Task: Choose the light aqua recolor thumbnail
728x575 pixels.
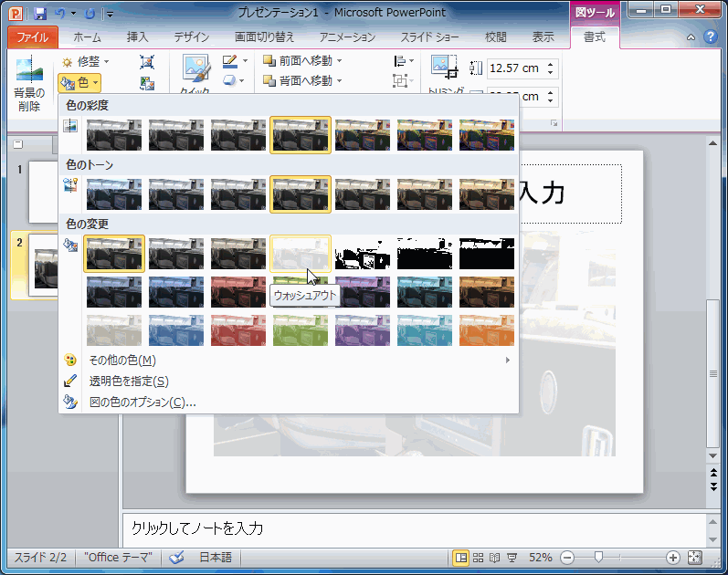Action: click(x=425, y=330)
